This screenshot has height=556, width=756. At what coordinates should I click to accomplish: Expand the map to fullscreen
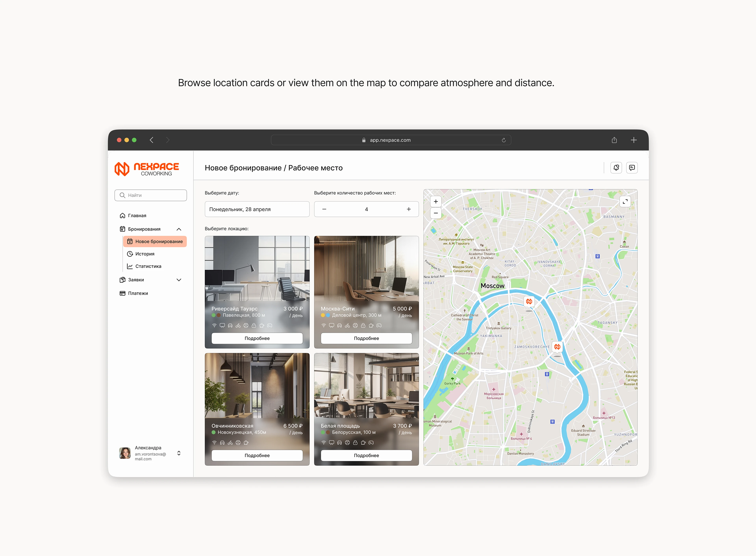tap(625, 202)
